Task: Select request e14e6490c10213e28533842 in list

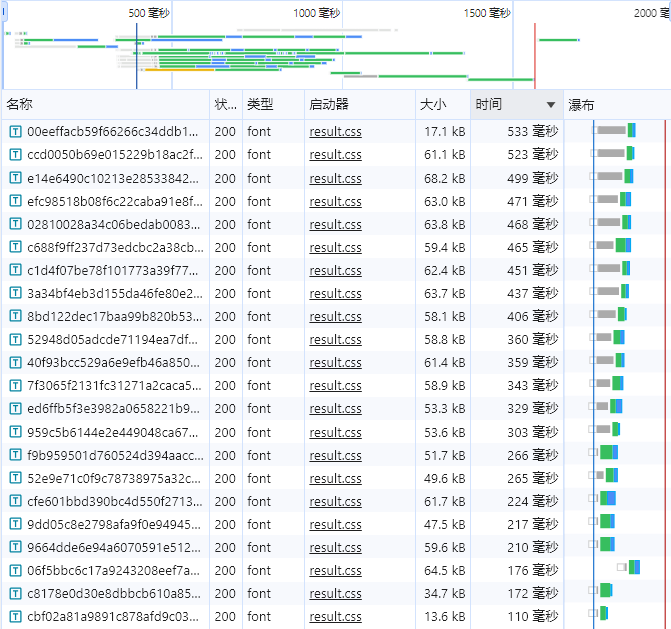Action: [114, 178]
